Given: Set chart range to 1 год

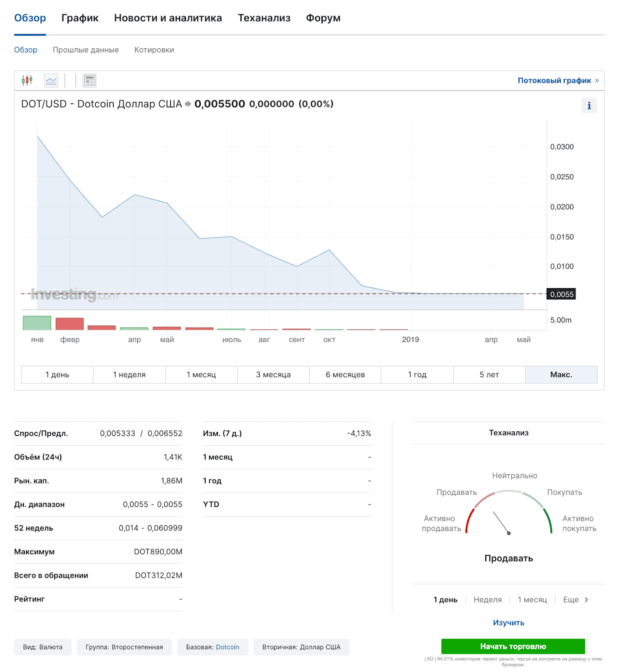Looking at the screenshot, I should tap(417, 375).
